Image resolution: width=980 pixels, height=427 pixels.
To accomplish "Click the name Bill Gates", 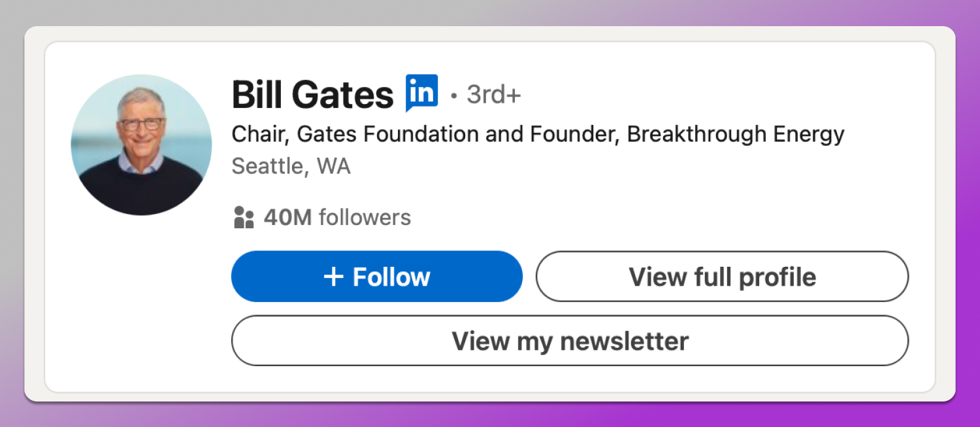I will (x=311, y=92).
